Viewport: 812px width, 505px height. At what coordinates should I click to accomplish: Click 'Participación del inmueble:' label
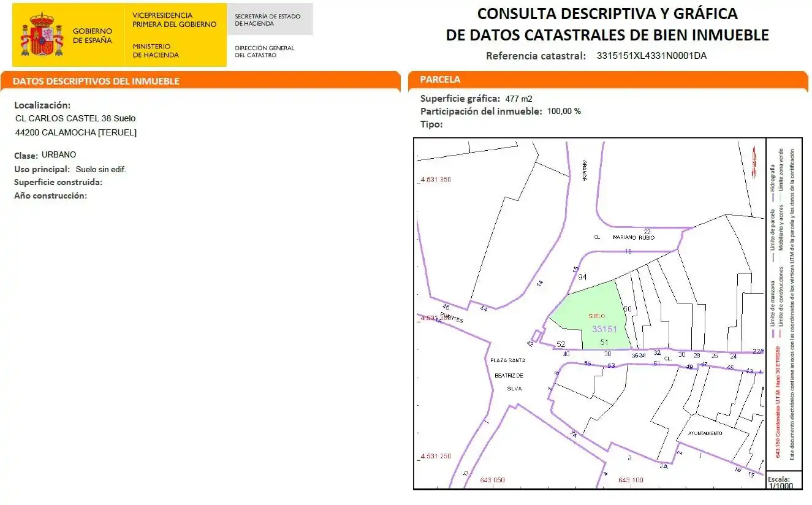pos(481,112)
